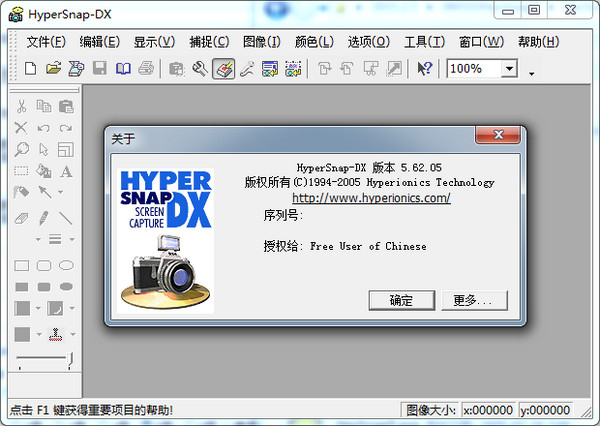Click the New file icon in toolbar

click(31, 69)
